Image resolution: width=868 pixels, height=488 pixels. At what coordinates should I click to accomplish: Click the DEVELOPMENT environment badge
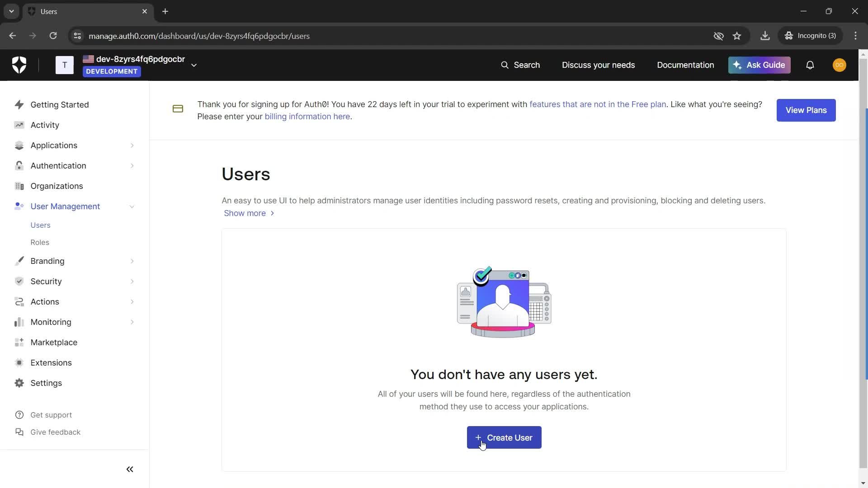(112, 71)
